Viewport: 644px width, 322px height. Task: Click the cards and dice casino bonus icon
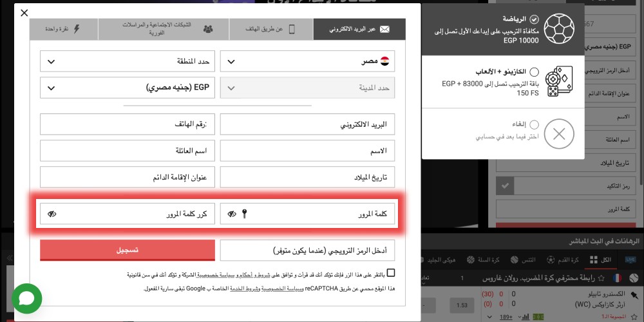click(x=559, y=82)
